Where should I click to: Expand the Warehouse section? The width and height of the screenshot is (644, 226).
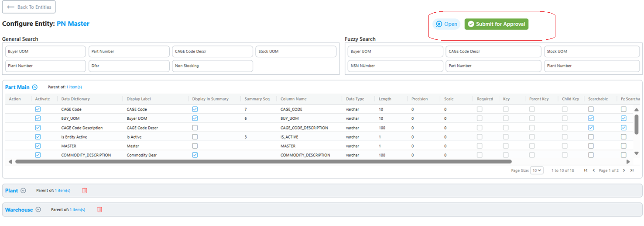[x=38, y=209]
